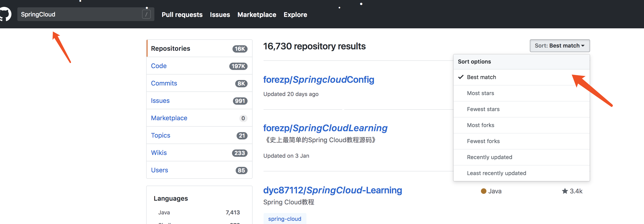Click the SpringCloud search input field
The width and height of the screenshot is (644, 224).
click(x=85, y=14)
